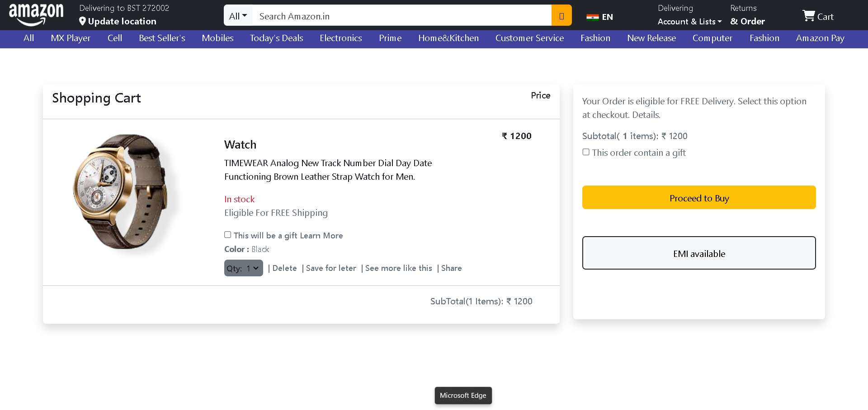Click the 'Color : Black' label
868x410 pixels.
(246, 249)
